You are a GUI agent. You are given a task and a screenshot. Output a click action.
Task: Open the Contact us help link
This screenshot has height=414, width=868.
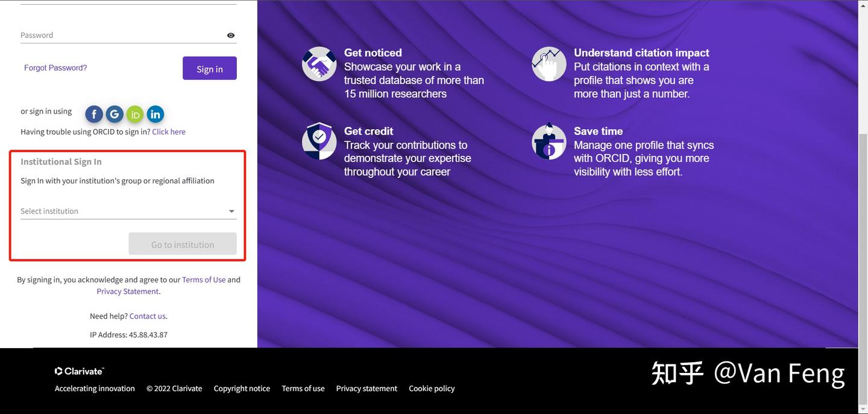point(148,316)
